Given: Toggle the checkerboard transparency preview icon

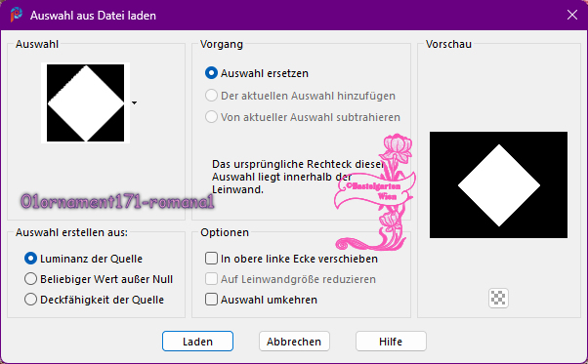Looking at the screenshot, I should [498, 298].
